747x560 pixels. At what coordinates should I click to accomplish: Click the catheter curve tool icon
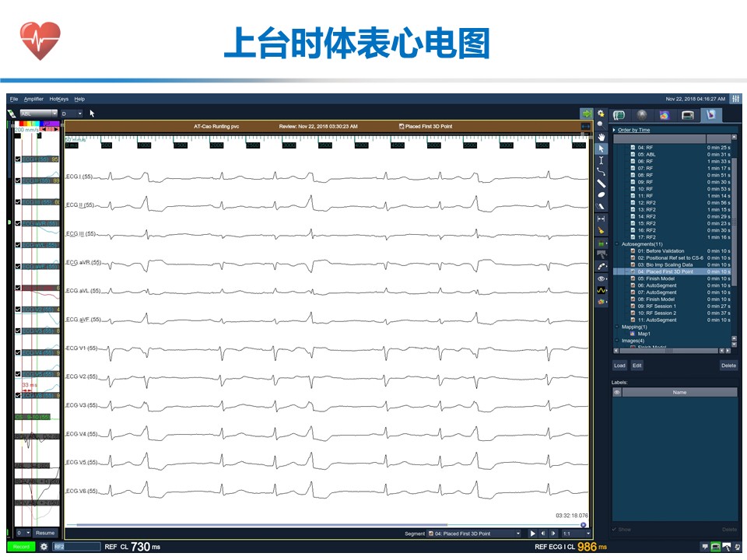pos(601,267)
